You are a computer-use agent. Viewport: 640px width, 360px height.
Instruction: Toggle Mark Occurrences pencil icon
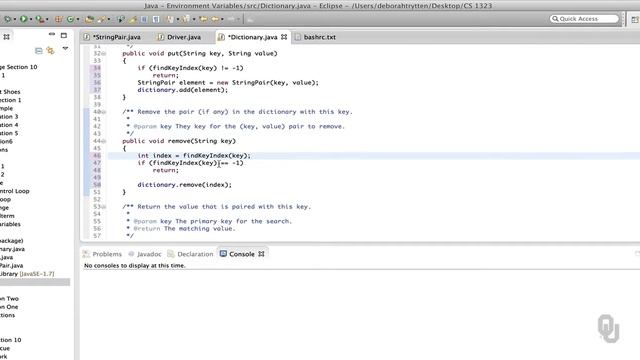[133, 19]
